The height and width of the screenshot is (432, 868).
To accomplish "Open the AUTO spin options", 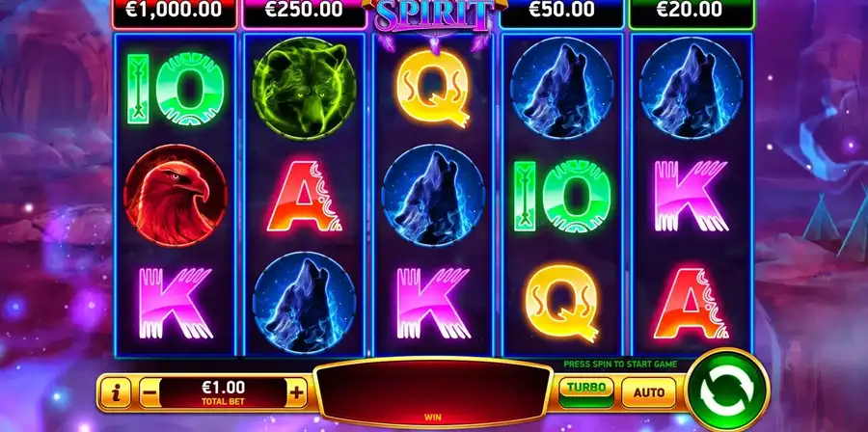I will [x=648, y=392].
